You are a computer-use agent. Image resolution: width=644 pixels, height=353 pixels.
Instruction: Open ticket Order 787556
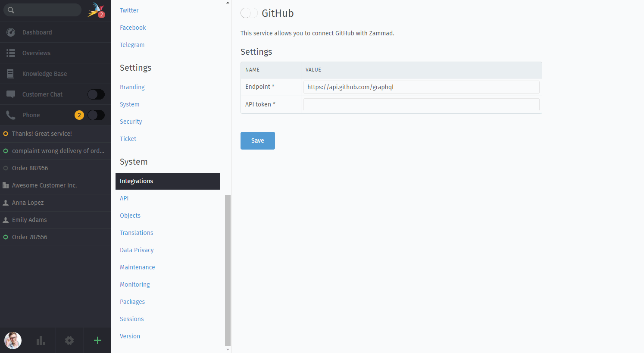[56, 237]
